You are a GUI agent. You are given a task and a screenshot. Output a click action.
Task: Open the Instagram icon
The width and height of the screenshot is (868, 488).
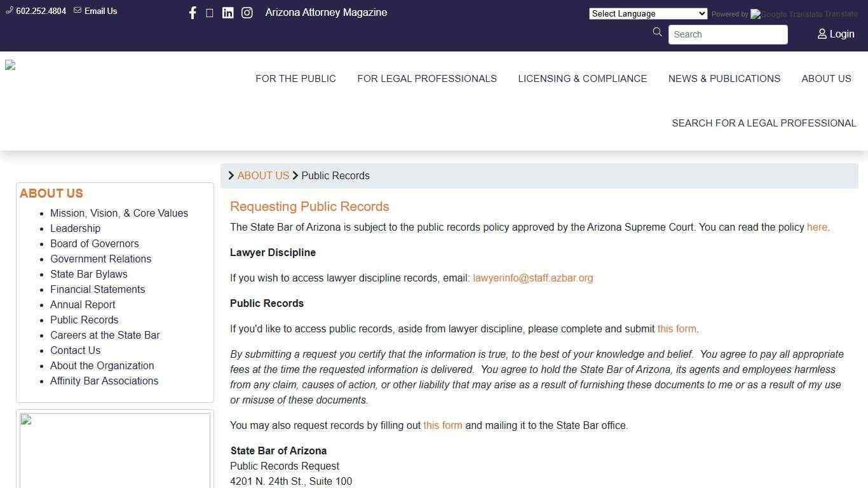pos(247,12)
